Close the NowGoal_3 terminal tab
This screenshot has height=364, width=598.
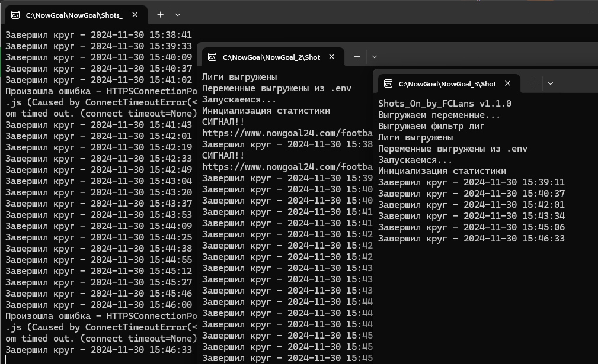click(x=508, y=84)
